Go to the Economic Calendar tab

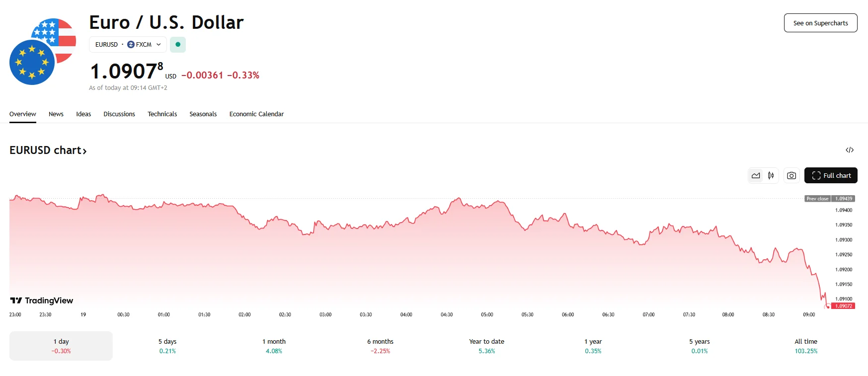coord(256,114)
